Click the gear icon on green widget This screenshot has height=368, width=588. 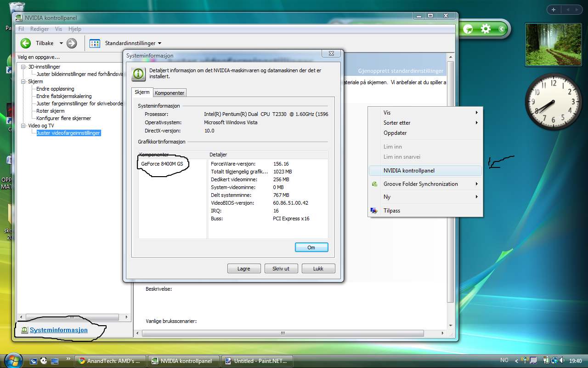(486, 29)
